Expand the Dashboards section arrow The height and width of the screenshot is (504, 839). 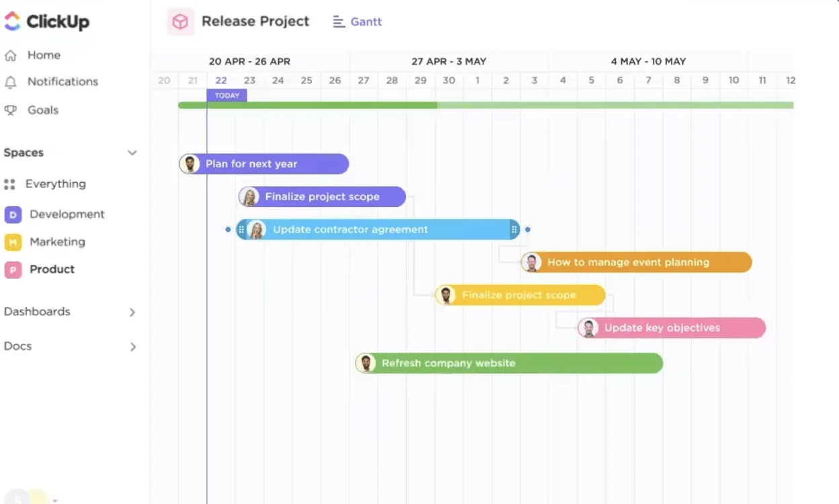[x=132, y=312]
